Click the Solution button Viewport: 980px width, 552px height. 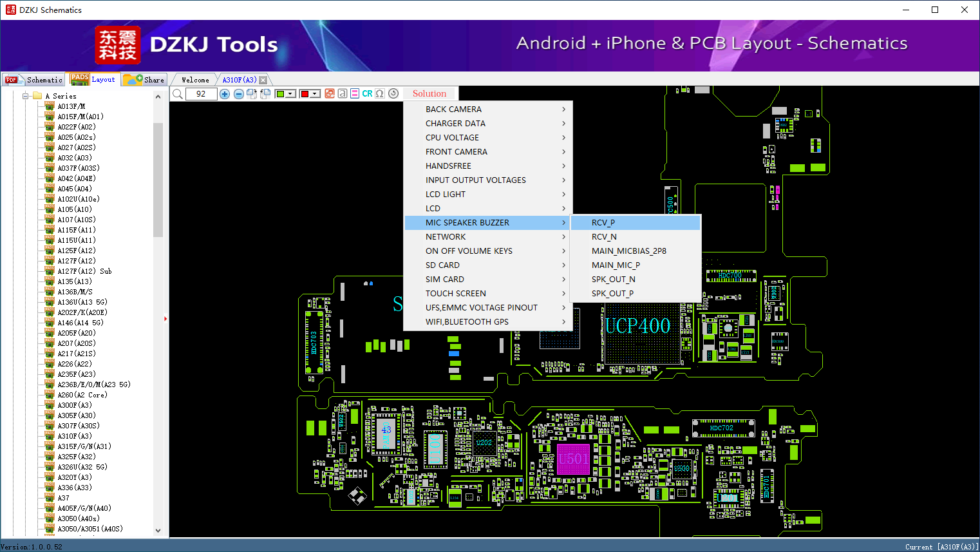point(429,94)
